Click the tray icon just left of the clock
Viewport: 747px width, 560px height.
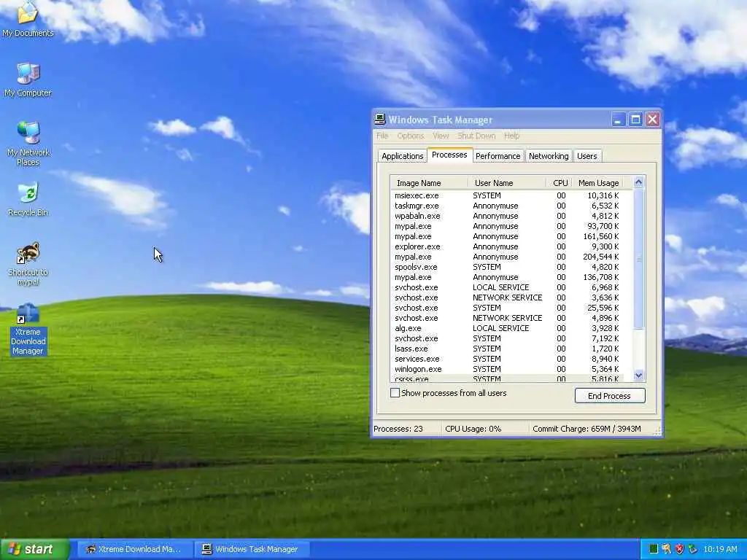click(x=693, y=549)
